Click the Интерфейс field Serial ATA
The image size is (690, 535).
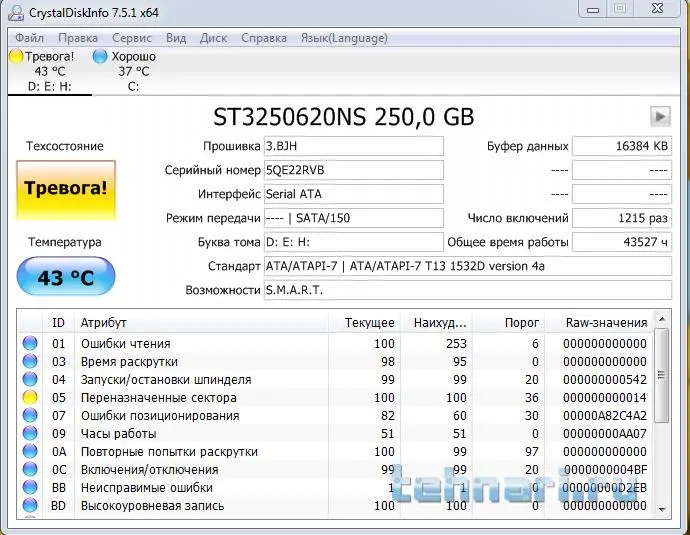pos(353,194)
